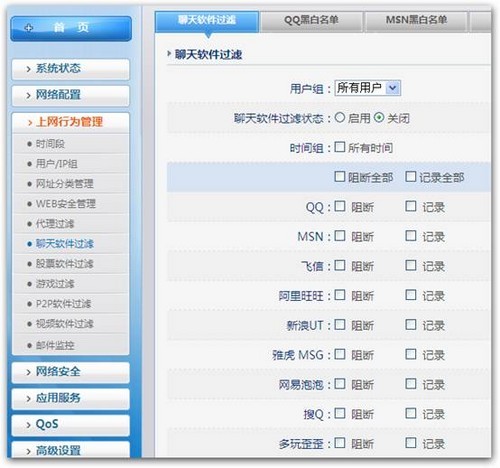
Task: Open the P2P软件过滤 sidebar item
Action: point(71,304)
